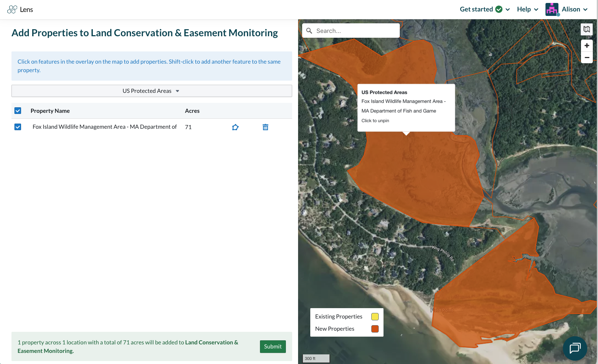
Task: Click the Fox Island property name text
Action: point(105,127)
